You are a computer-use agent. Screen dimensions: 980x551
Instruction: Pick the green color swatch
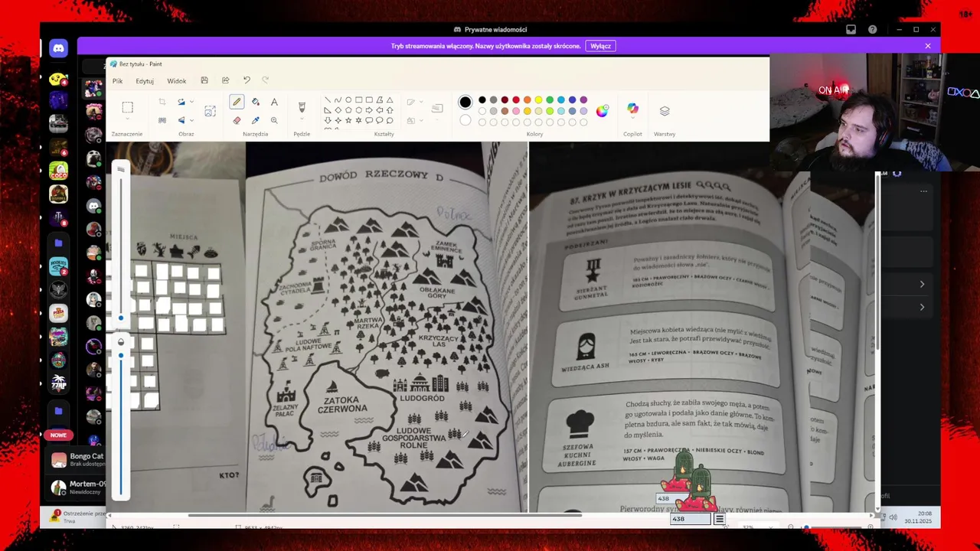[x=550, y=100]
